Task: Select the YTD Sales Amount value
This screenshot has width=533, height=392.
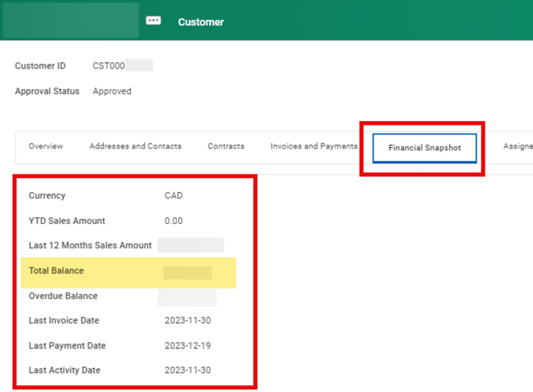Action: pyautogui.click(x=174, y=221)
